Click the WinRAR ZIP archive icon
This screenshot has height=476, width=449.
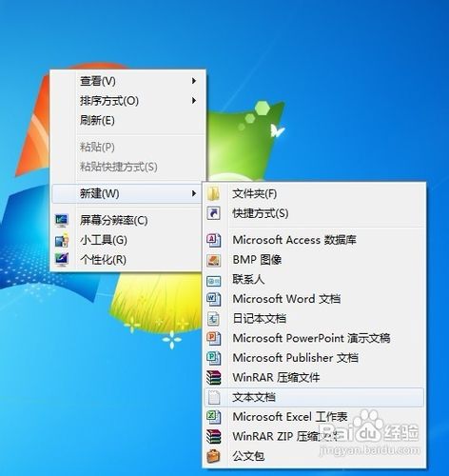point(214,437)
